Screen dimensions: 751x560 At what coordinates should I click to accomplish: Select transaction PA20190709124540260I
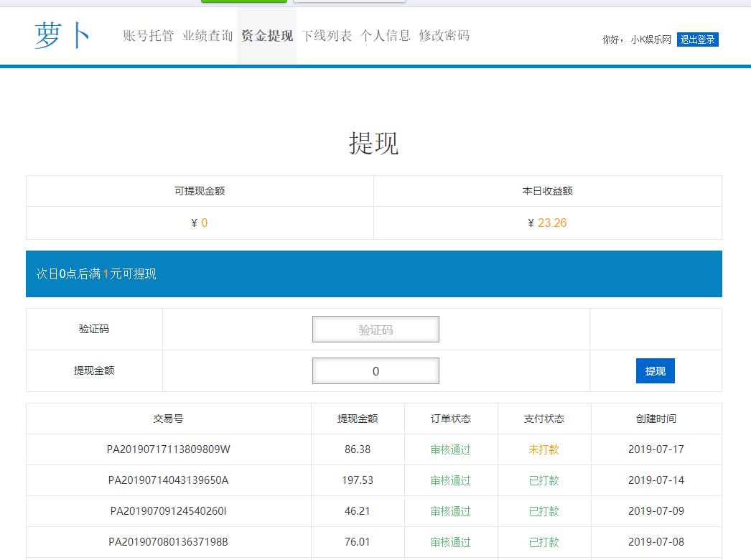pyautogui.click(x=168, y=511)
